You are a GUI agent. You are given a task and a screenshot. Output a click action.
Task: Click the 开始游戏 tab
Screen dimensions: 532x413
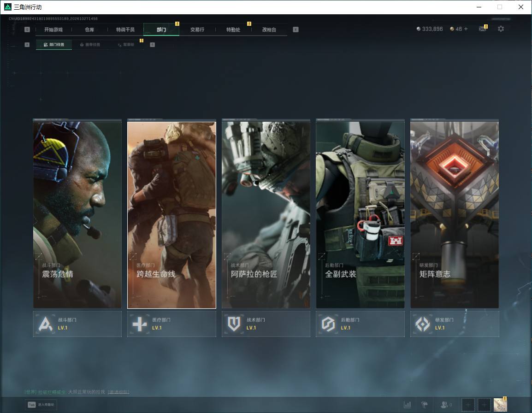pos(53,29)
